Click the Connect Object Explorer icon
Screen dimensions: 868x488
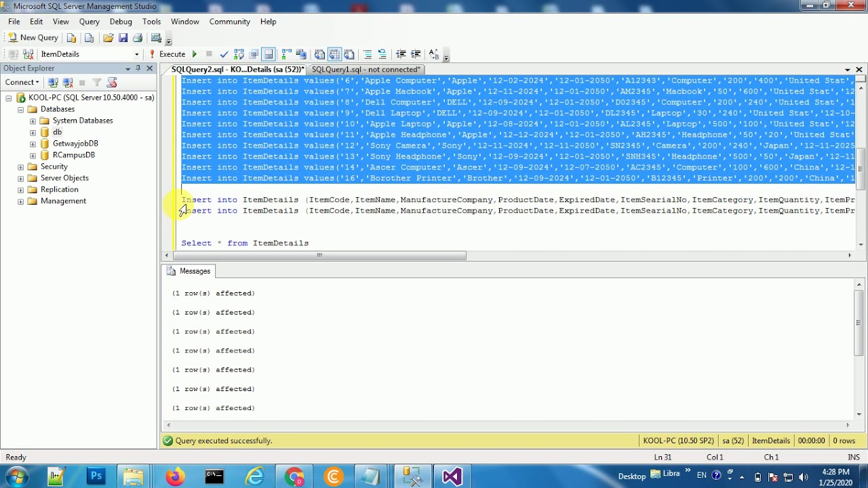pos(53,83)
